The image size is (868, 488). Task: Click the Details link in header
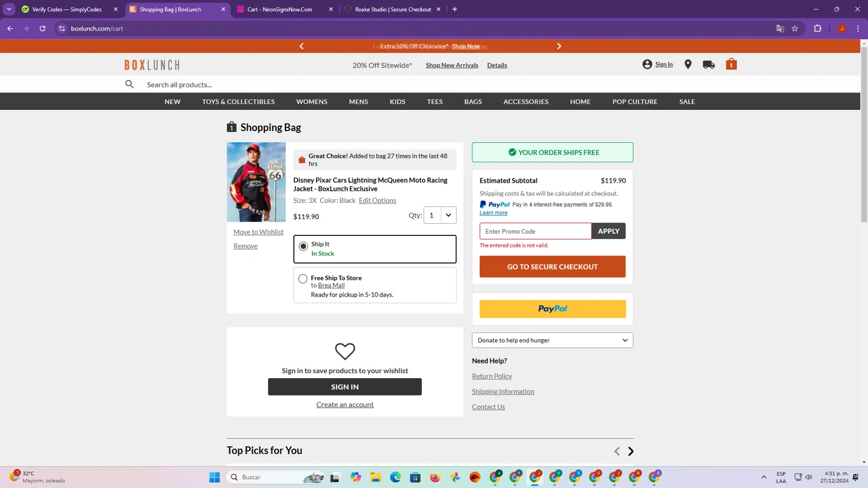(x=497, y=65)
